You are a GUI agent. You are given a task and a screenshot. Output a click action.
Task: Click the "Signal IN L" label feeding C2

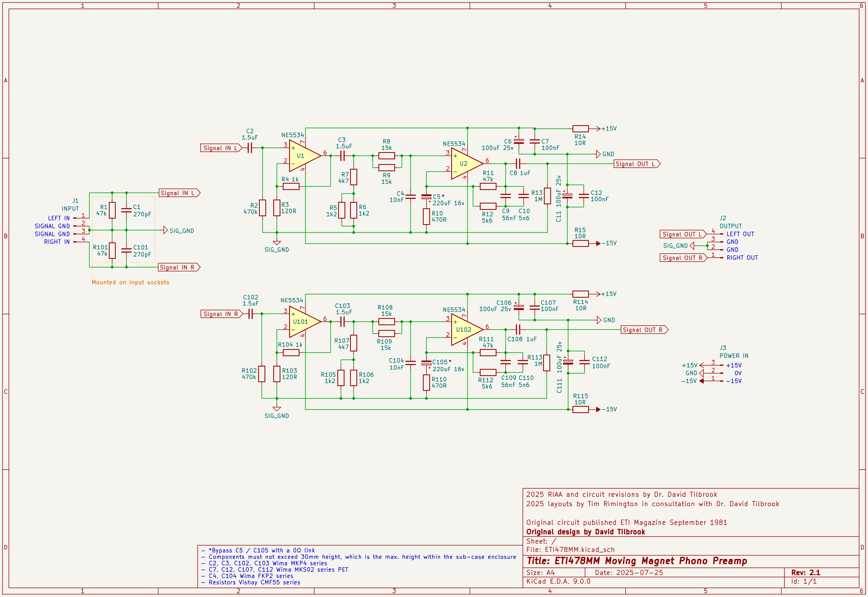click(221, 148)
